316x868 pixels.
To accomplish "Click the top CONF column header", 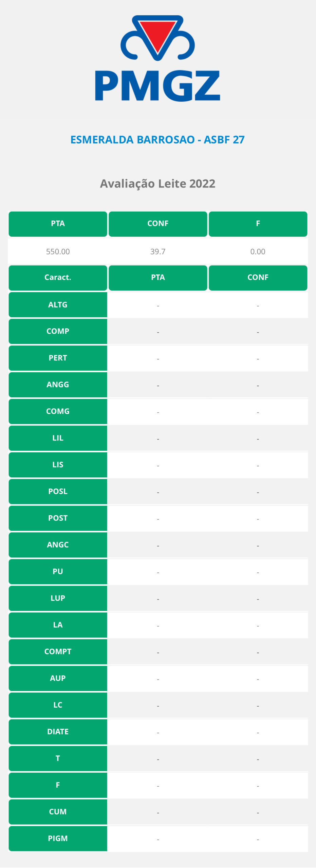I will [x=158, y=224].
